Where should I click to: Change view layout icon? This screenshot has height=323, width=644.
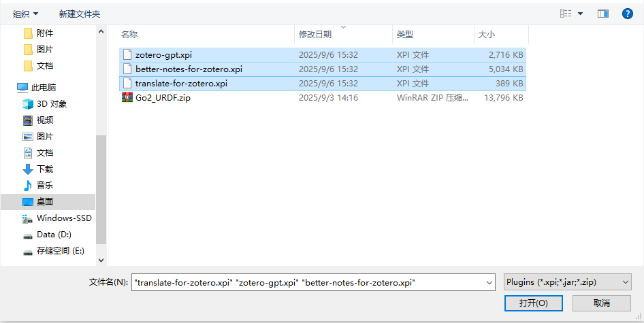tap(566, 14)
